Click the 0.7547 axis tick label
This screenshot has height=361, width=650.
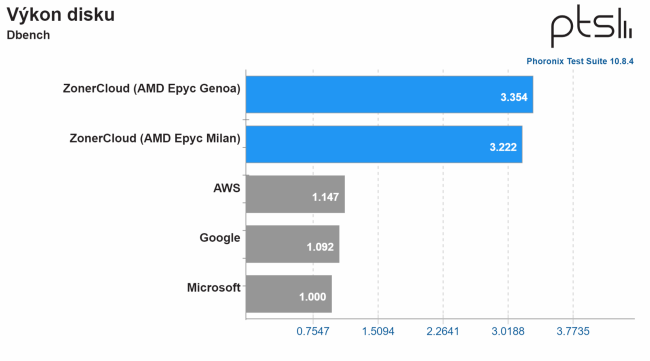coord(313,332)
